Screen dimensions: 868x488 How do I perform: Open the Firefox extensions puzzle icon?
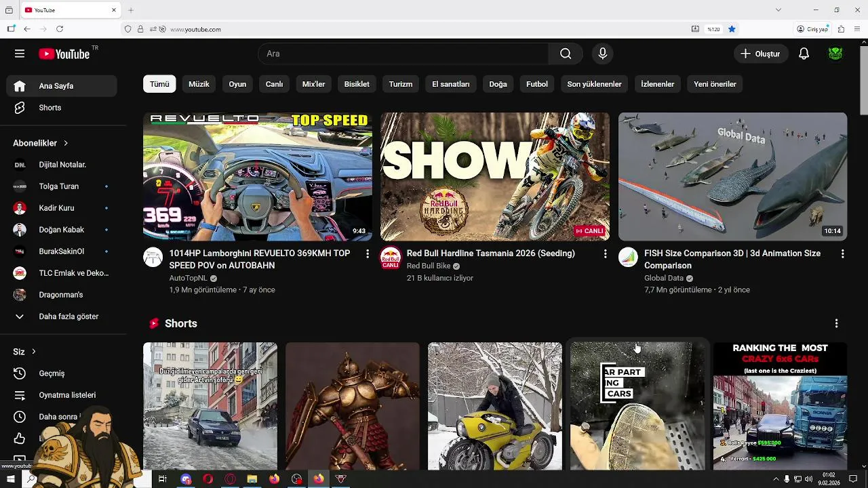(x=841, y=29)
